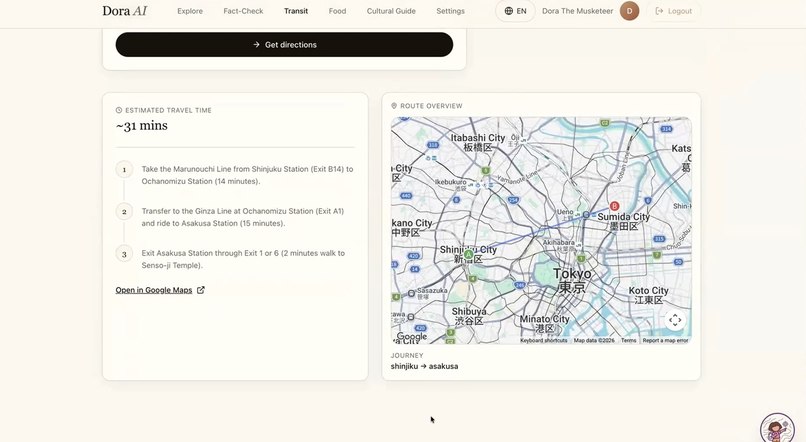Open the Food tab

tap(337, 11)
